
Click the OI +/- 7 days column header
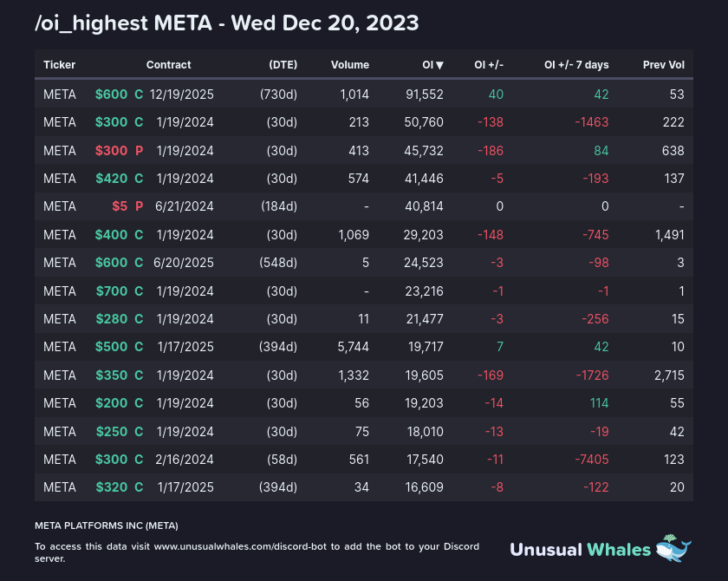point(576,65)
